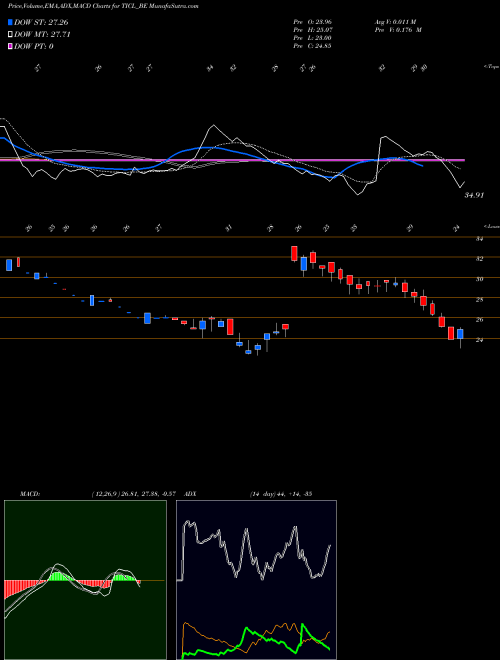Image resolution: width=500 pixels, height=660 pixels.
Task: Click the Pre H: 25.07 value
Action: tap(313, 30)
